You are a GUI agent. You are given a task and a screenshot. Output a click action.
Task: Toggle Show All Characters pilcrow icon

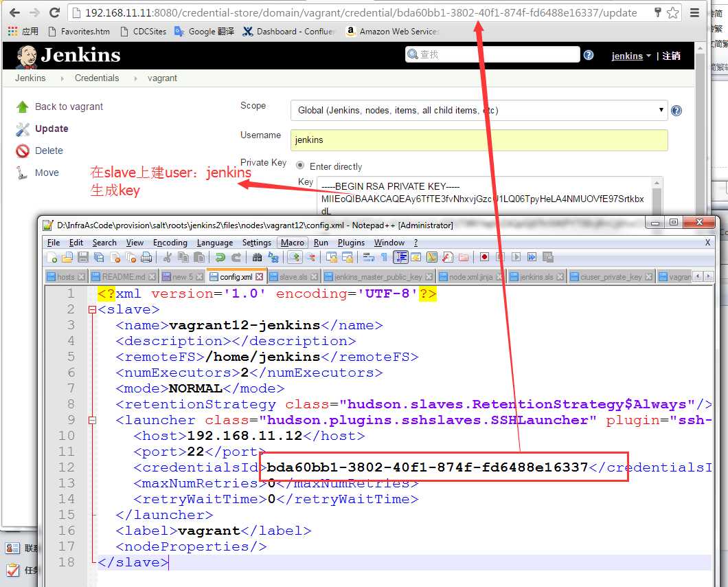pos(384,258)
